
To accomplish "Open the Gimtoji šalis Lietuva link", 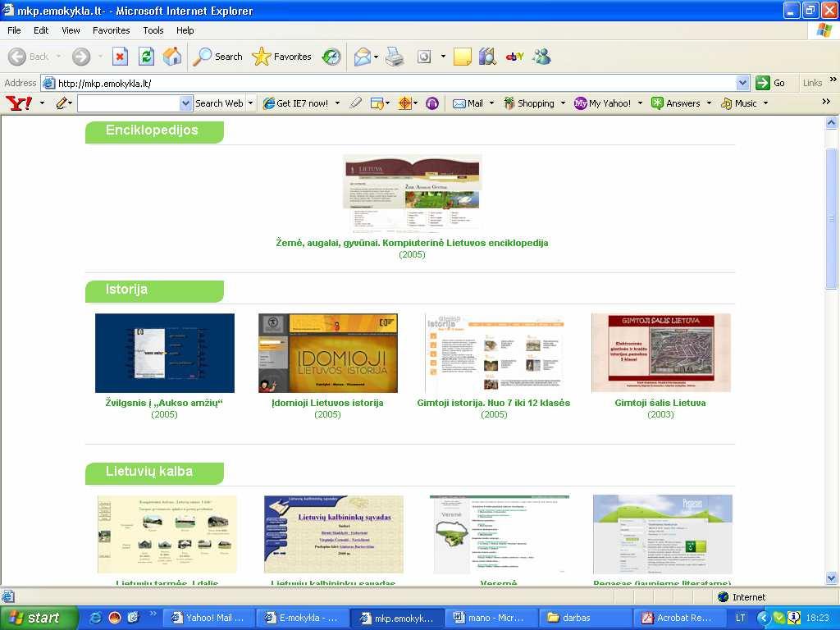I will pyautogui.click(x=660, y=403).
